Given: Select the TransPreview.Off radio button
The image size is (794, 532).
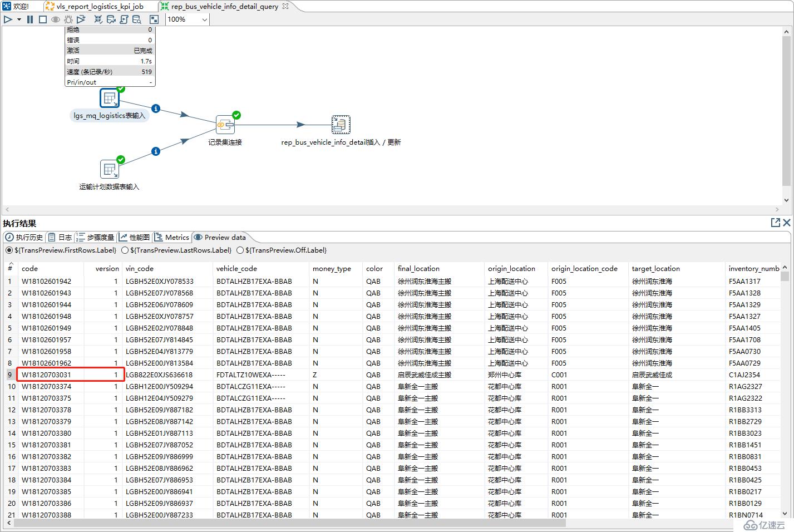Looking at the screenshot, I should point(240,250).
